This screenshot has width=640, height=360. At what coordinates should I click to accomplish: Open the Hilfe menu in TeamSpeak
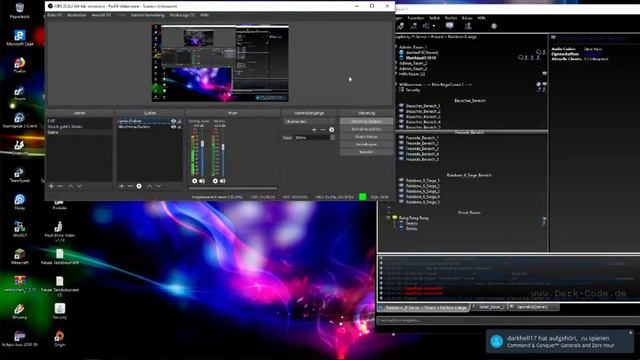482,18
